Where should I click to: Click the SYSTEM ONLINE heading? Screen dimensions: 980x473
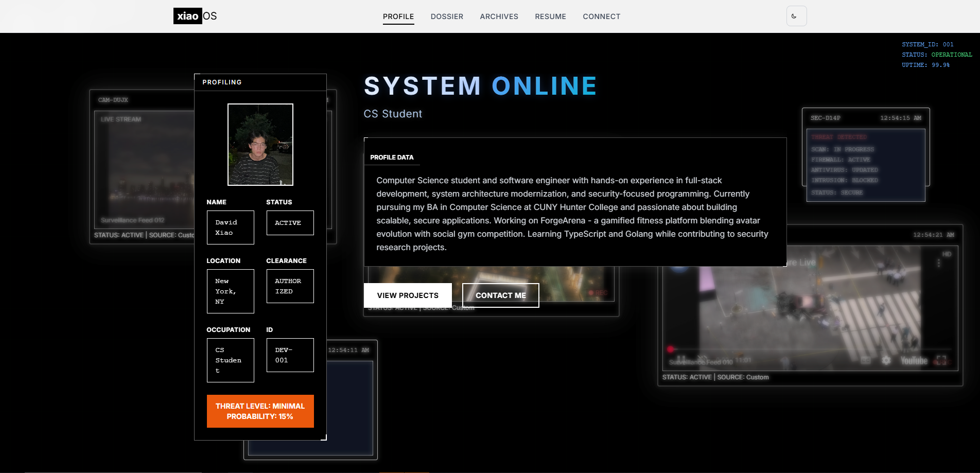tap(480, 86)
